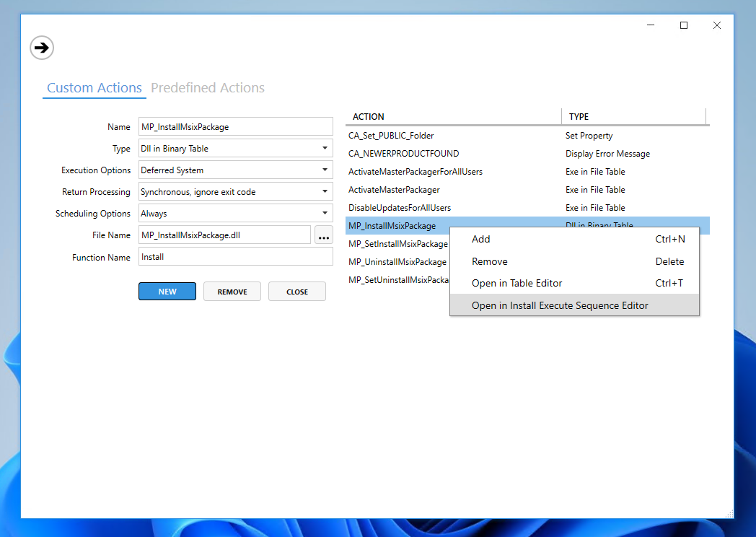The height and width of the screenshot is (537, 756).
Task: Close the window with the X
Action: pyautogui.click(x=717, y=25)
